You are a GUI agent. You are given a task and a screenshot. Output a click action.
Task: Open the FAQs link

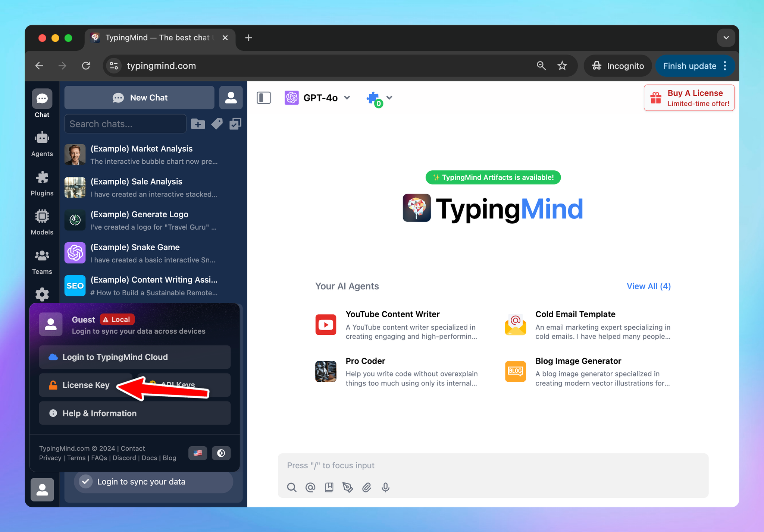(x=99, y=458)
